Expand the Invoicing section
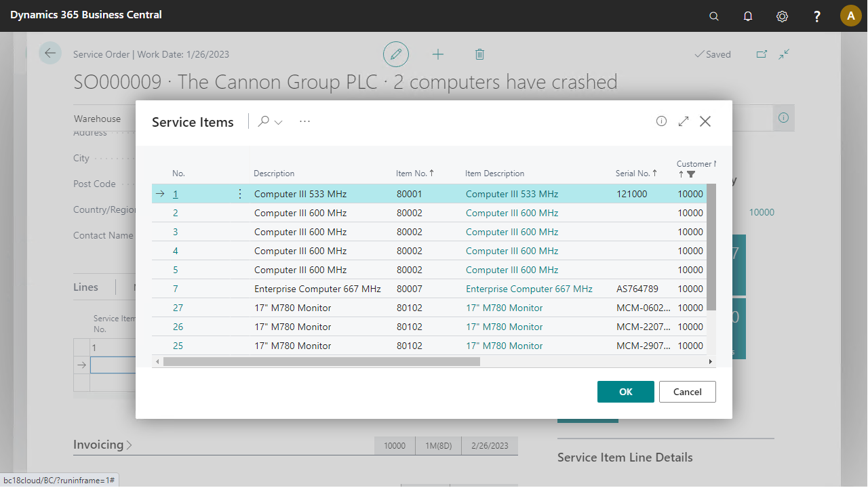The width and height of the screenshot is (868, 488). [x=102, y=445]
